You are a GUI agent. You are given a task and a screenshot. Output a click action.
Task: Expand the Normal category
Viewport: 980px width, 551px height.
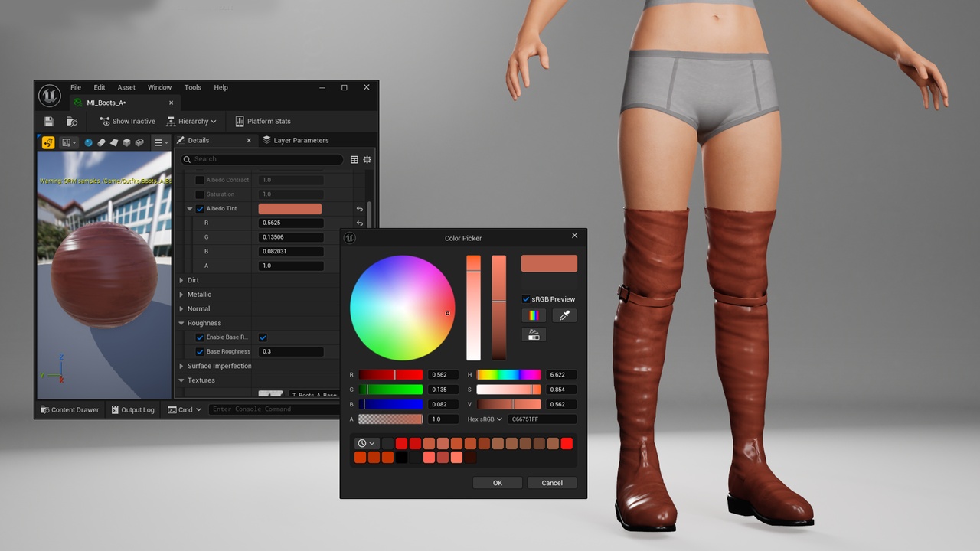(x=181, y=309)
